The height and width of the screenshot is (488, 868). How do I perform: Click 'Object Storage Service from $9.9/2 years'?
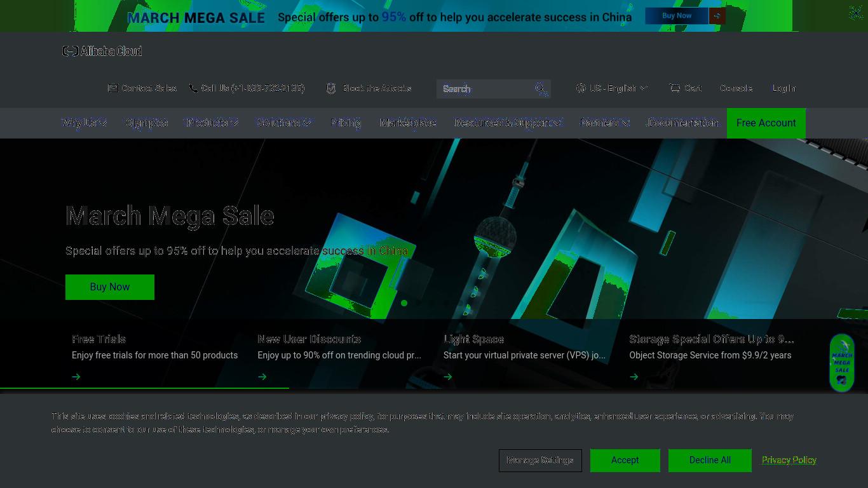[710, 355]
